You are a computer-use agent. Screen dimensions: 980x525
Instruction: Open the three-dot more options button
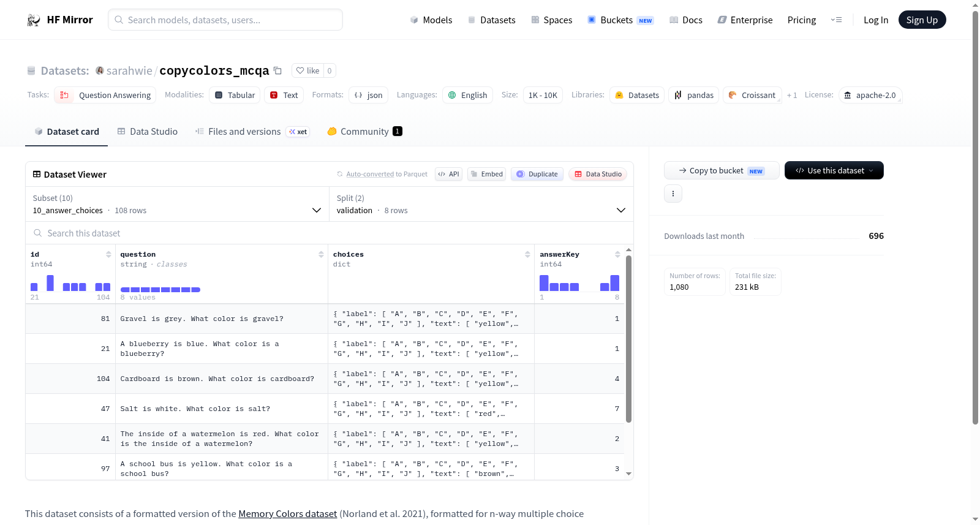click(x=673, y=194)
